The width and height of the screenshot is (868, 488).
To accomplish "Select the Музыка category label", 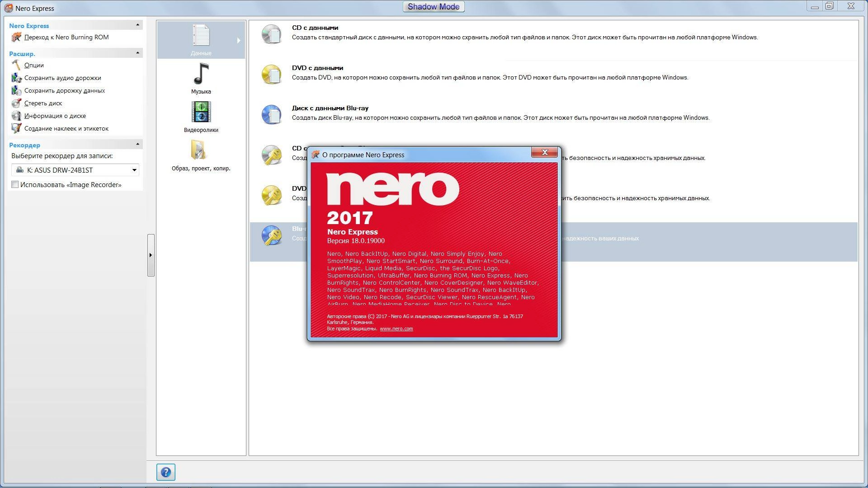I will [x=201, y=91].
